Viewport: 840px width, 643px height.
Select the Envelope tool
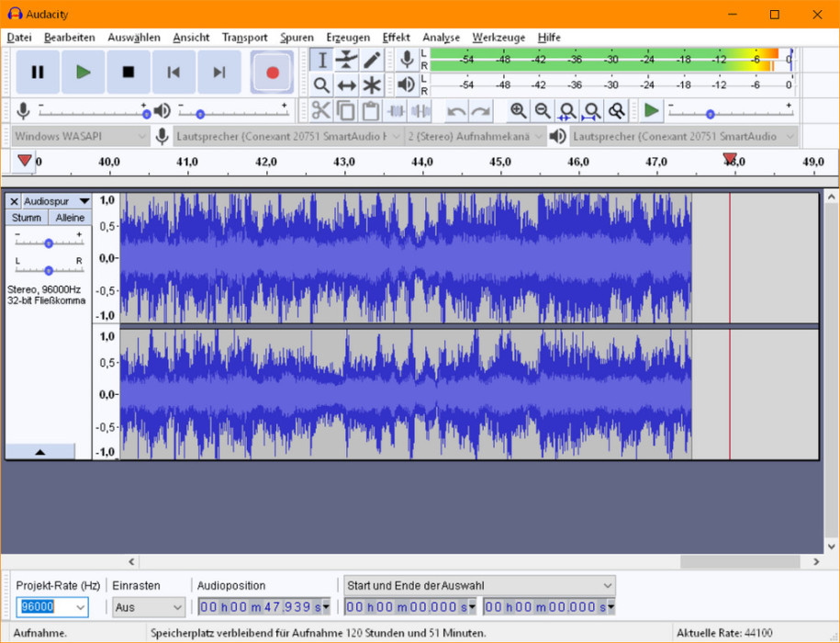(347, 60)
